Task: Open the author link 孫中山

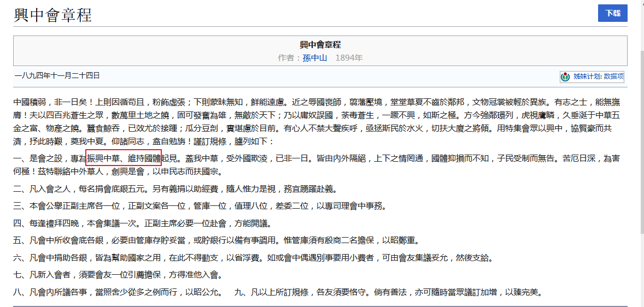Action: [314, 57]
